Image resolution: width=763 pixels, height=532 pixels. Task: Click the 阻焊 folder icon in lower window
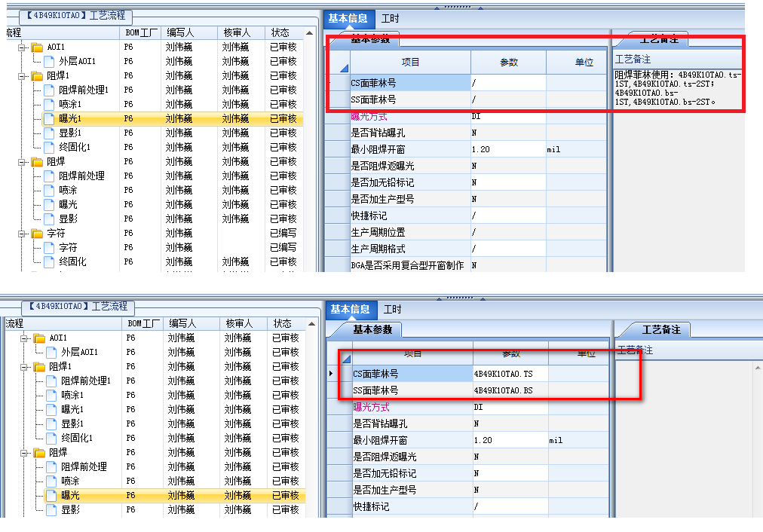tap(39, 453)
